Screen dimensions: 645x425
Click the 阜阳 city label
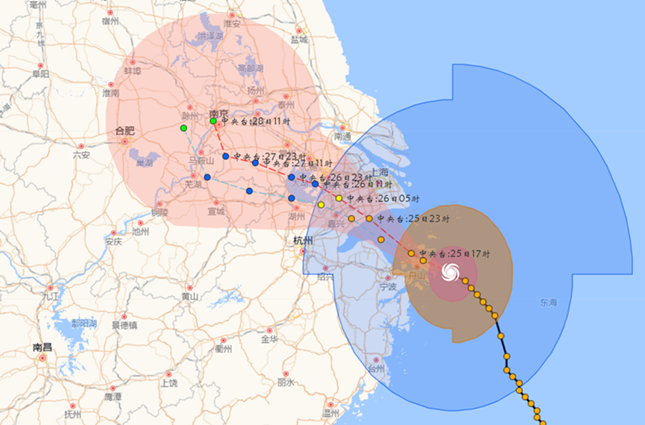tap(40, 73)
